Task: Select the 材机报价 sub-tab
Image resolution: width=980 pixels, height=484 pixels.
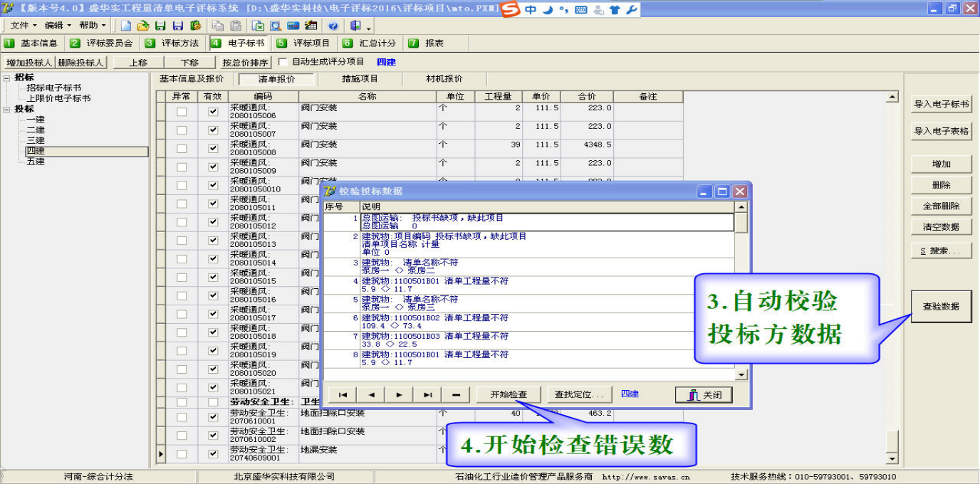Action: [444, 79]
